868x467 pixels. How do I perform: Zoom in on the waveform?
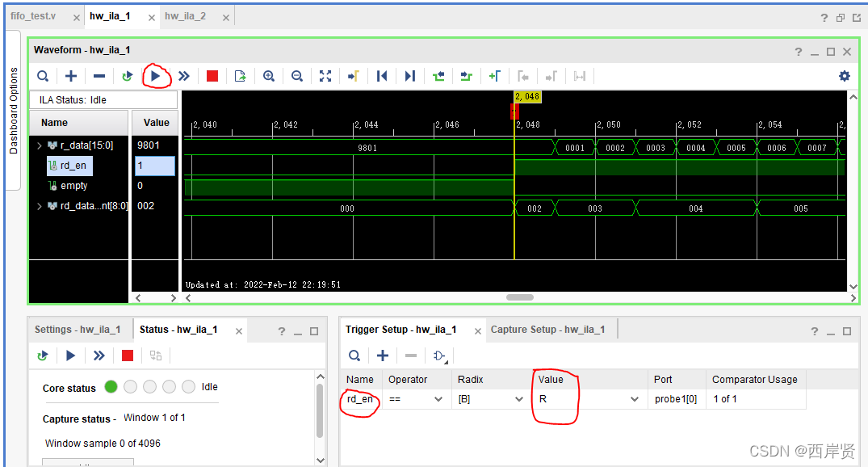(x=269, y=77)
